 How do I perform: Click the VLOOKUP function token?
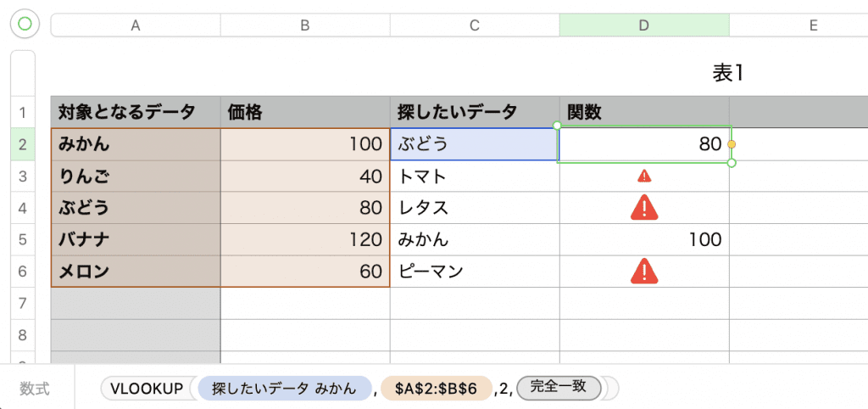(148, 389)
